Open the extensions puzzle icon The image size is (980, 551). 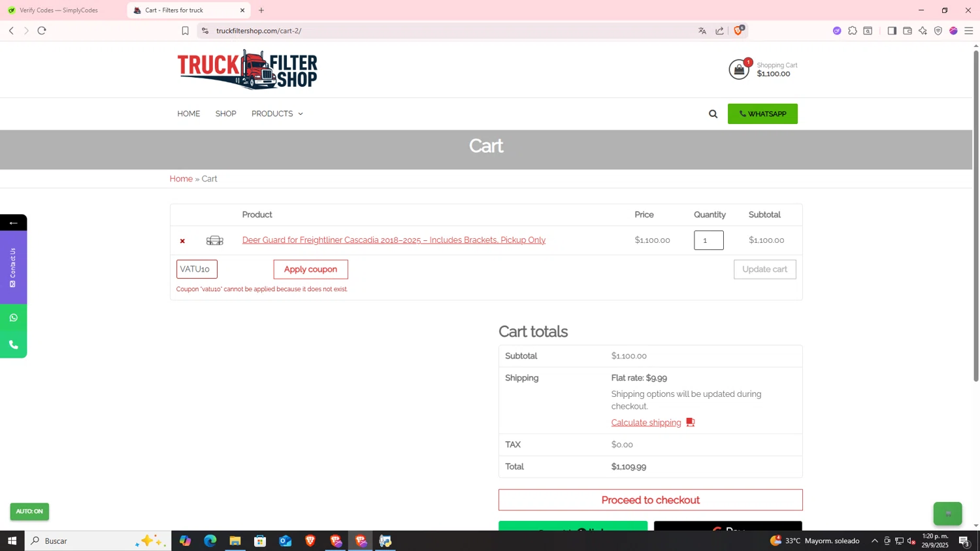coord(853,31)
